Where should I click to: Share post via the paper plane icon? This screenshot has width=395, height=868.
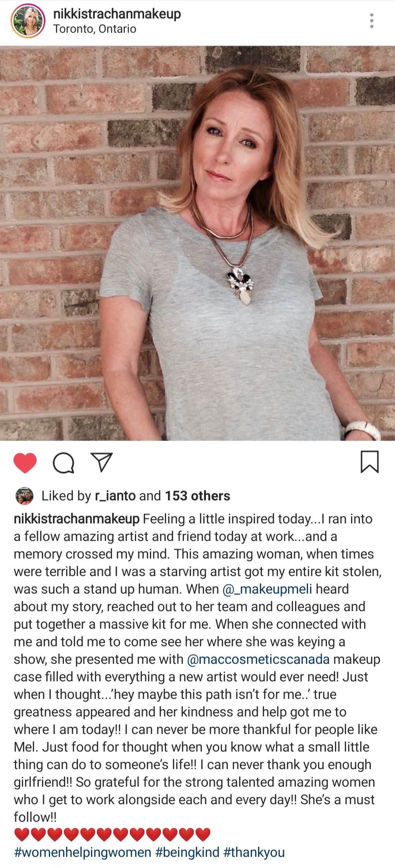point(101,462)
